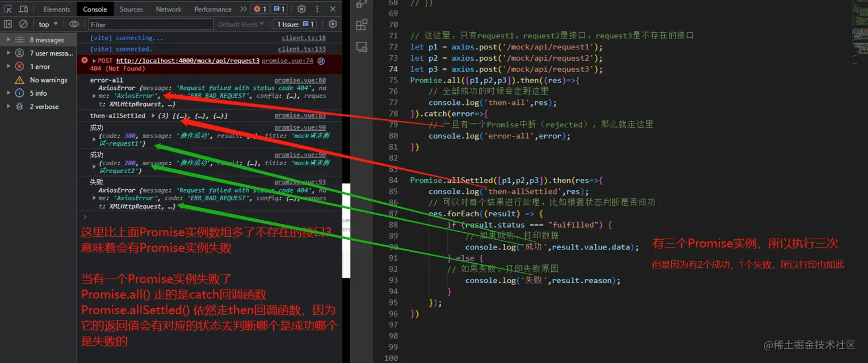Select the red error circle sidebar icon
This screenshot has height=363, width=868.
coord(20,67)
